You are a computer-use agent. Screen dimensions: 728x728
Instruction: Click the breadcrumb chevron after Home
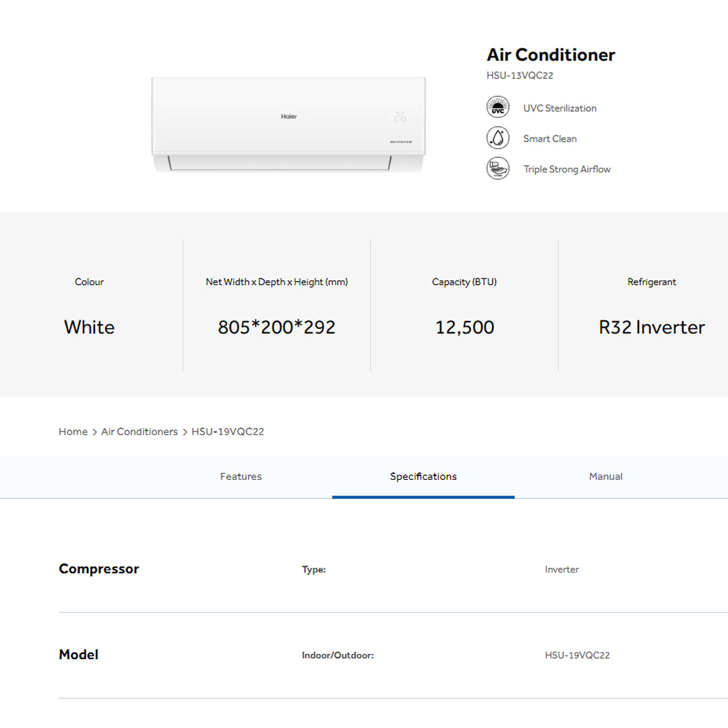coord(92,431)
